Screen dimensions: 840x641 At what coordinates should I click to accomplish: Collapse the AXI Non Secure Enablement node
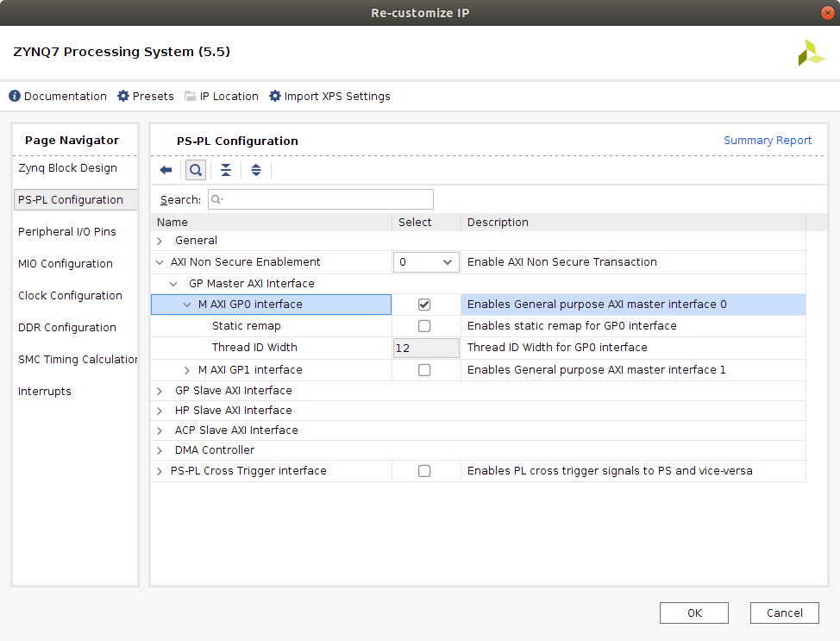pyautogui.click(x=160, y=262)
